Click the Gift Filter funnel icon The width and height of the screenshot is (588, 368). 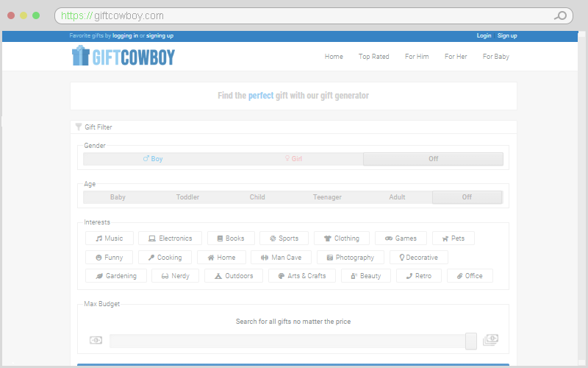79,127
